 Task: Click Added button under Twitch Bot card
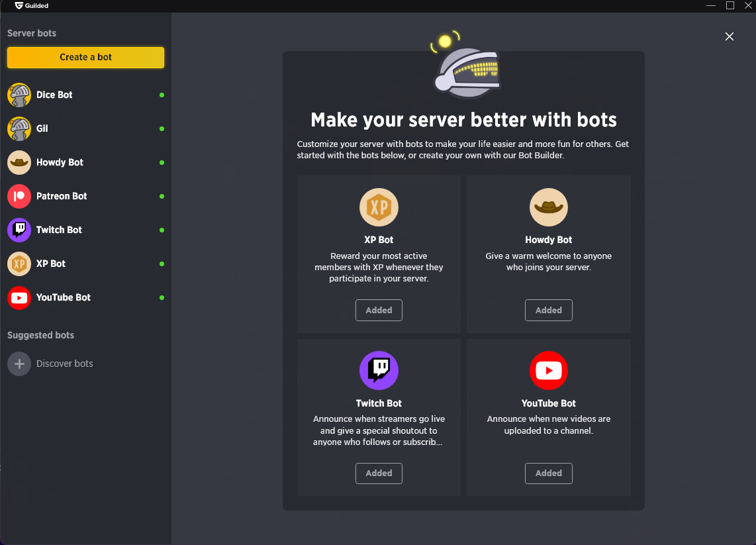click(x=379, y=473)
